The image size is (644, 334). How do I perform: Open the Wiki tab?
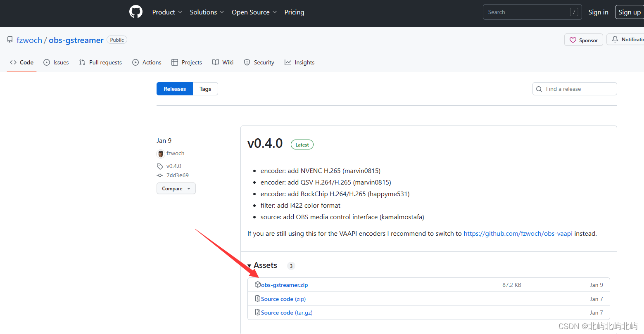223,62
